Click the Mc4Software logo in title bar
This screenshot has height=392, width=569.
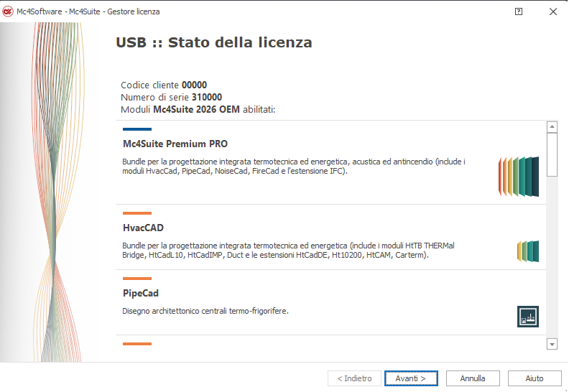(x=8, y=11)
